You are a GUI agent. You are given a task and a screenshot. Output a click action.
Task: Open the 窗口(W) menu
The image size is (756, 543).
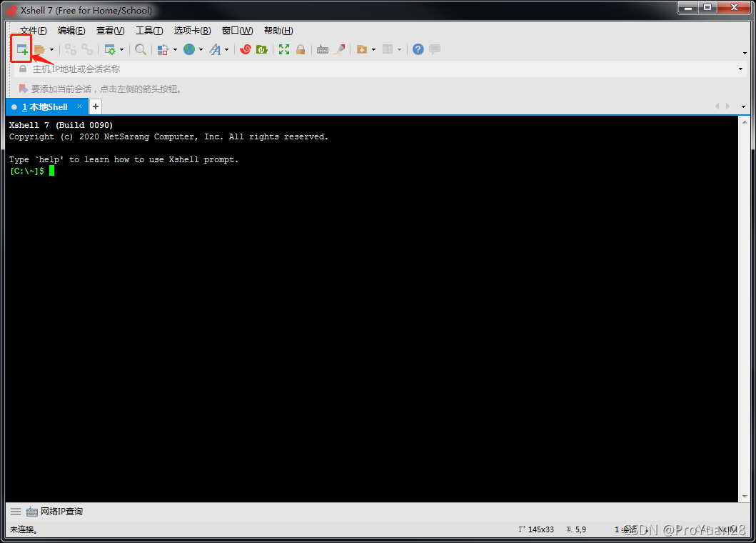click(237, 31)
